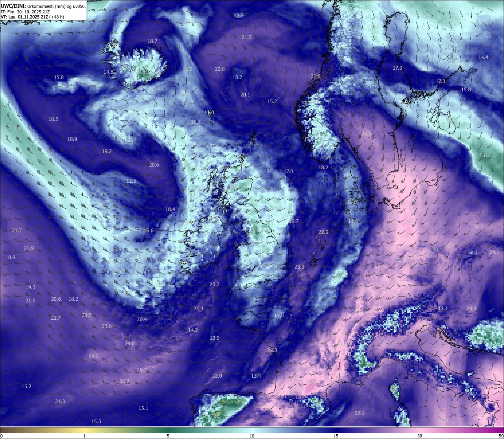Click the colorbar label 50

(x=501, y=436)
